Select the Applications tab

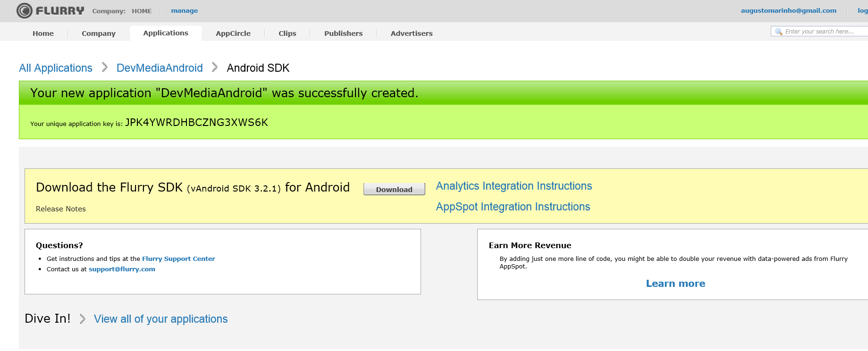pyautogui.click(x=166, y=33)
